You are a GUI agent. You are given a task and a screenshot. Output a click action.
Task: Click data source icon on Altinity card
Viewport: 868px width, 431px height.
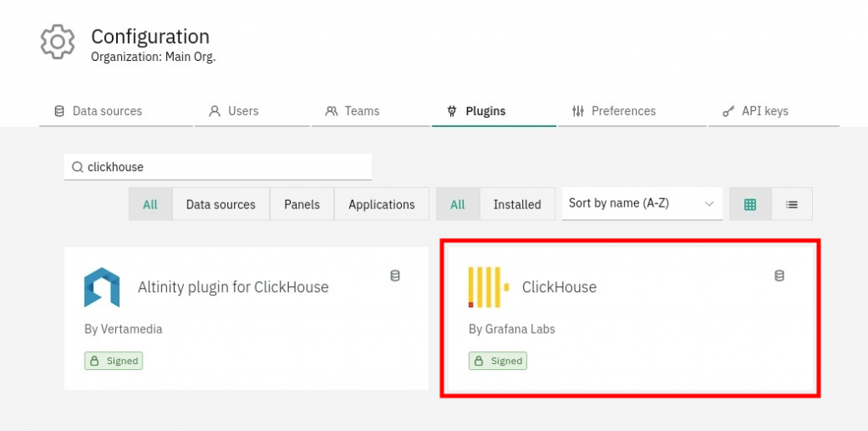pos(395,275)
